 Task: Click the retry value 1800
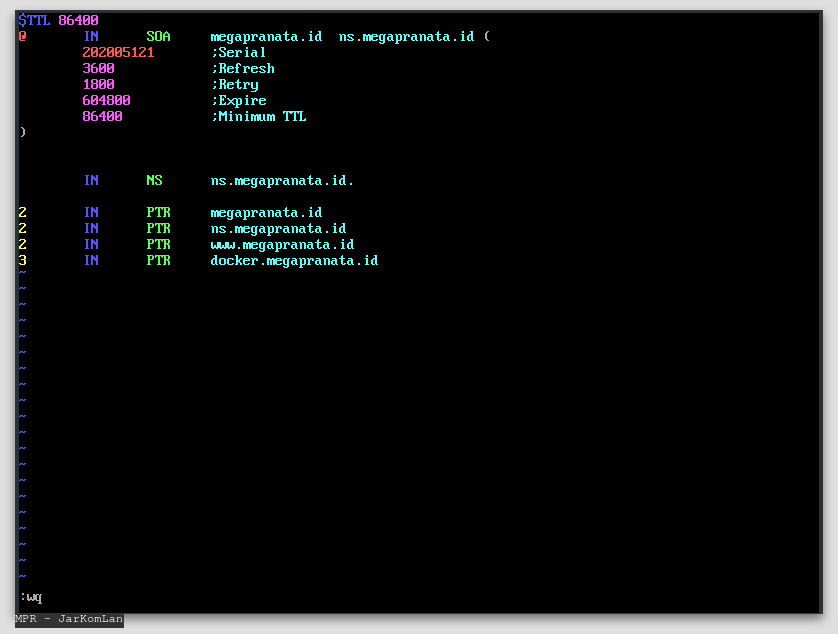[98, 84]
